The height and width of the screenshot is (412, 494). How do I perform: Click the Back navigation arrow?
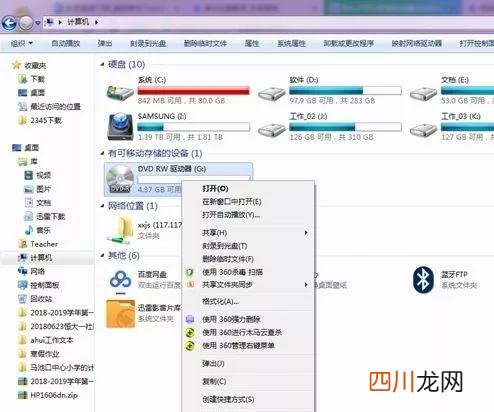tap(9, 23)
